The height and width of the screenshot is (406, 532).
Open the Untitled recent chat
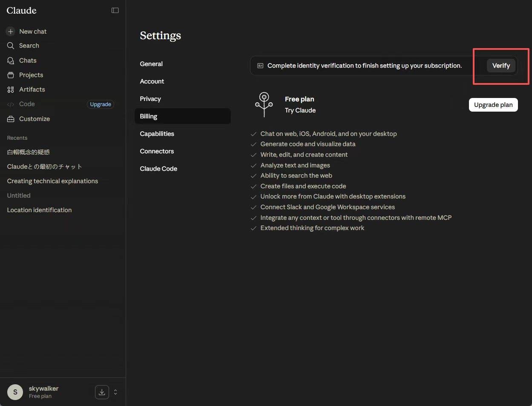click(19, 196)
